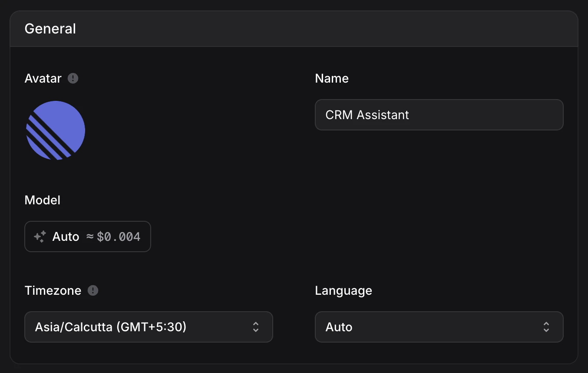
Task: Click the Avatar section label
Action: [x=43, y=78]
